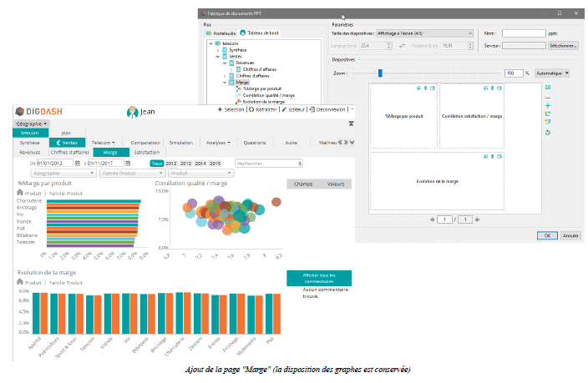Open the Comparaison tab

(x=145, y=143)
